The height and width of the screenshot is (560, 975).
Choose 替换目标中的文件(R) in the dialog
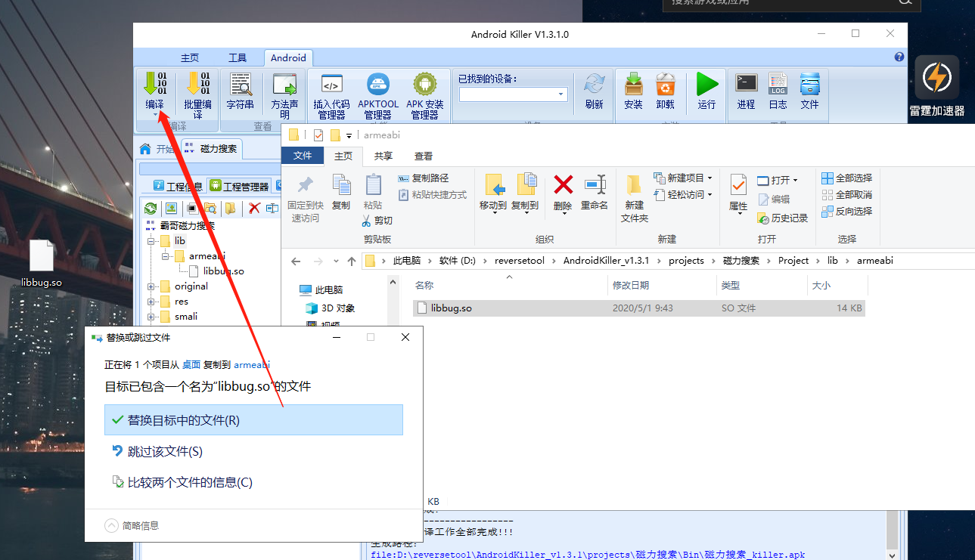pyautogui.click(x=253, y=420)
